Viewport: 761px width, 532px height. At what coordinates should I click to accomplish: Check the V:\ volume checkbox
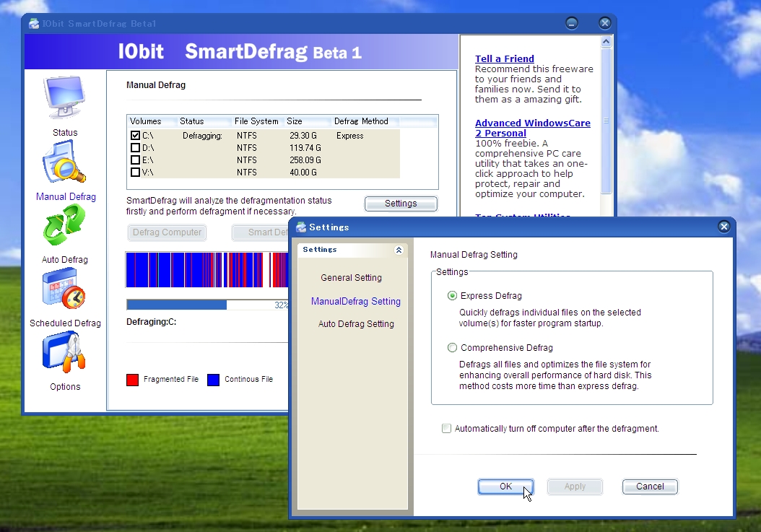click(x=136, y=172)
